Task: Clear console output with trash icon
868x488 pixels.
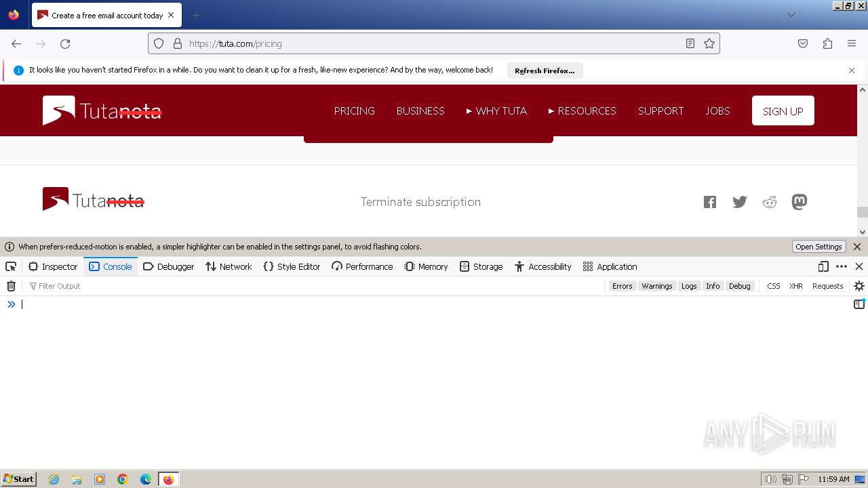Action: (x=11, y=286)
